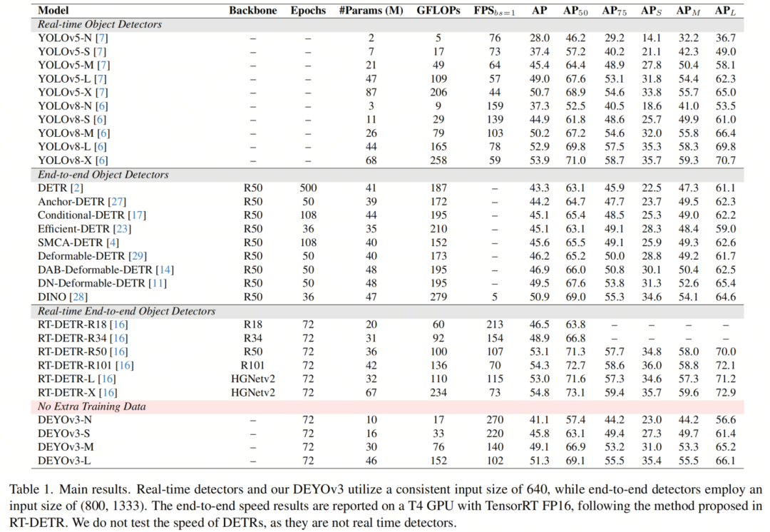Viewport: 770px width, 532px height.
Task: Click FPS value 270 for DEYOv3-N
Action: (495, 420)
